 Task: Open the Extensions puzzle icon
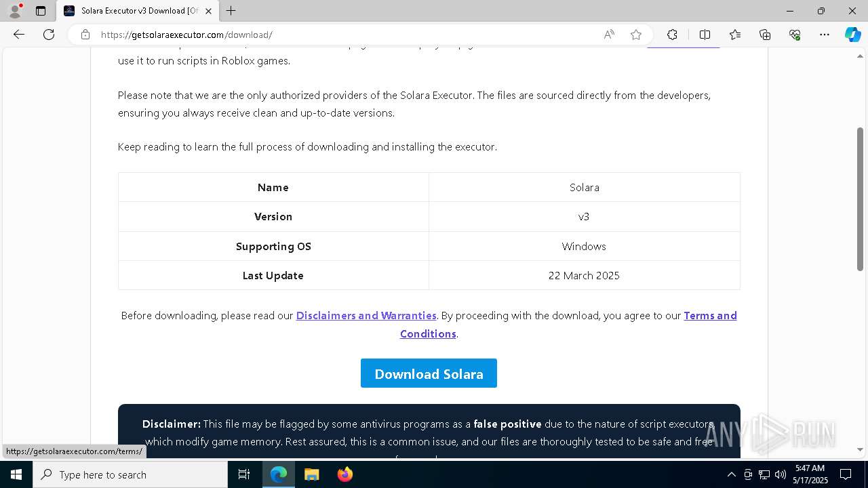672,35
